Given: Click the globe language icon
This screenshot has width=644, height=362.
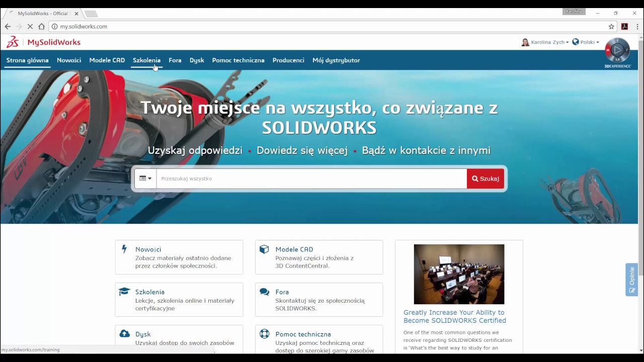Looking at the screenshot, I should [x=576, y=42].
